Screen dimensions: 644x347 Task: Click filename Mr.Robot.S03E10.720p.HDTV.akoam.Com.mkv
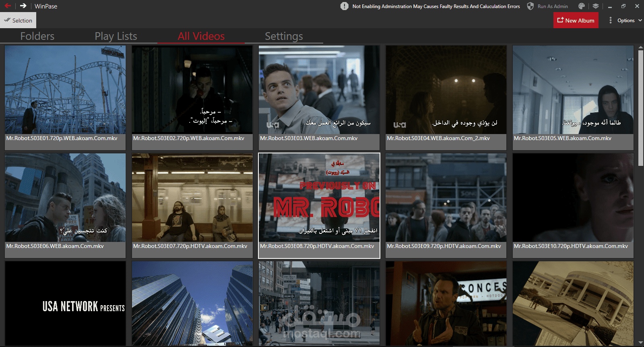pos(571,246)
